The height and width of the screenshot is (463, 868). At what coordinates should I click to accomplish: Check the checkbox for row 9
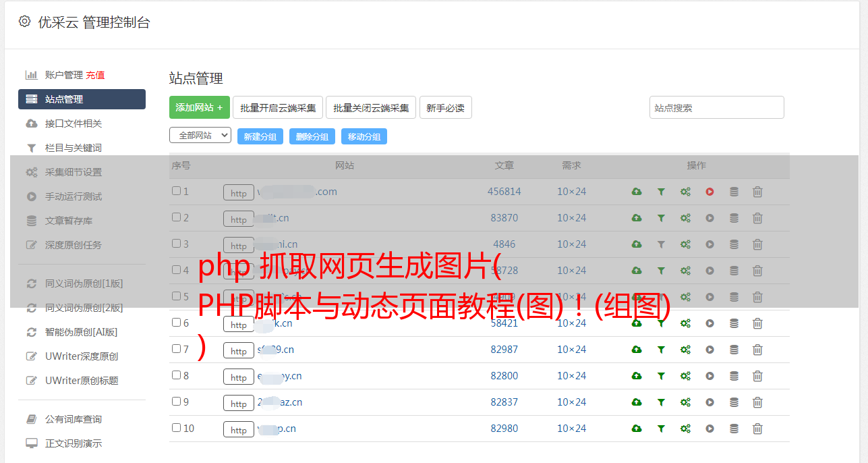click(x=176, y=402)
